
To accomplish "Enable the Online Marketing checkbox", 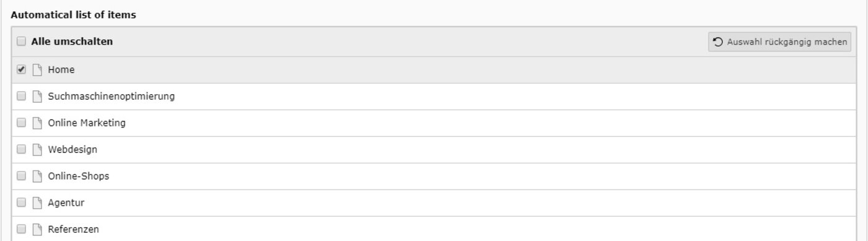I will tap(21, 123).
